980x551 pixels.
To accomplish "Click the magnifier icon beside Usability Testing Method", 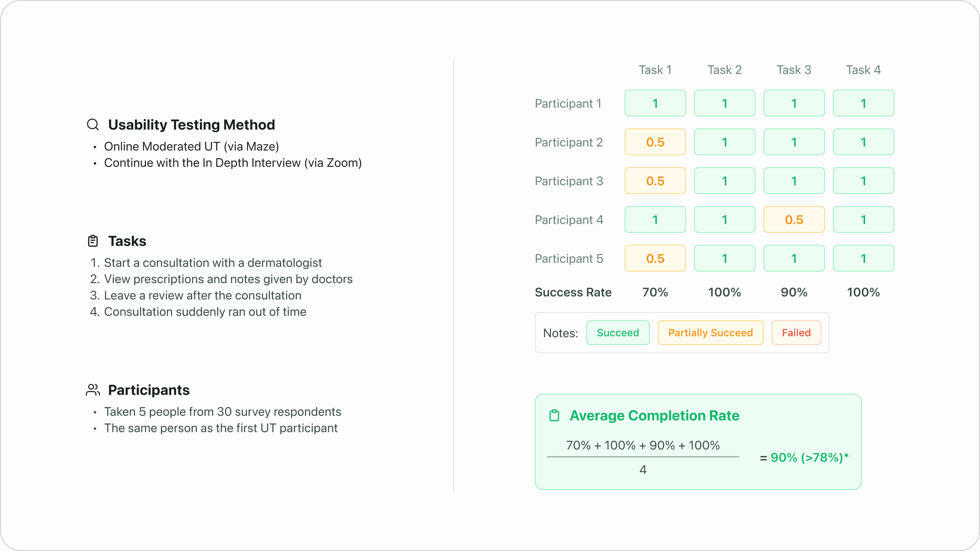I will (x=93, y=124).
